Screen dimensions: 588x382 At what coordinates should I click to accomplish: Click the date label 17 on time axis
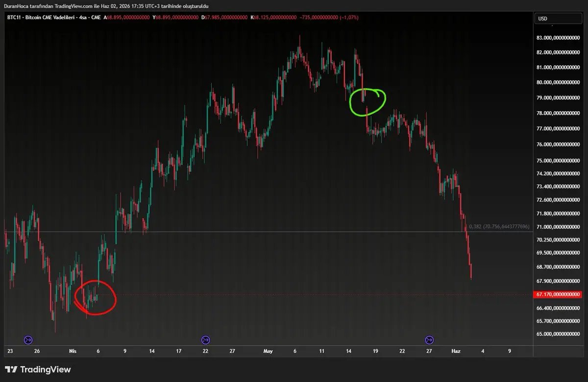coord(179,351)
